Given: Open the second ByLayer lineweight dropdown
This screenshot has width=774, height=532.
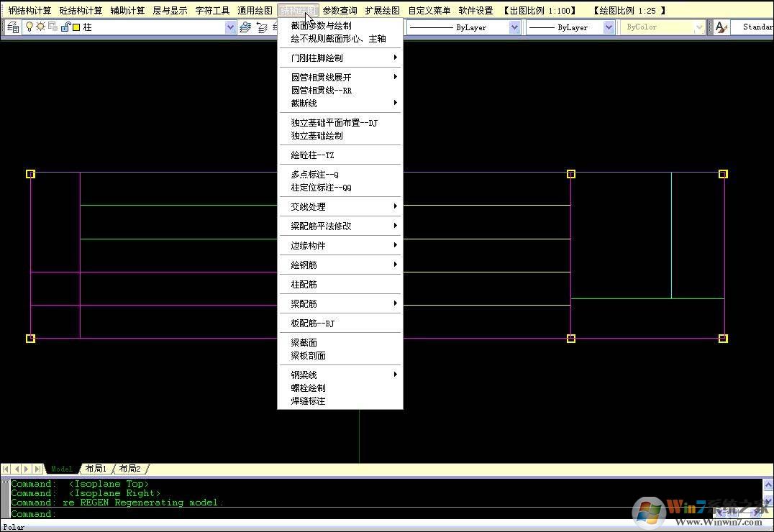Looking at the screenshot, I should 609,27.
